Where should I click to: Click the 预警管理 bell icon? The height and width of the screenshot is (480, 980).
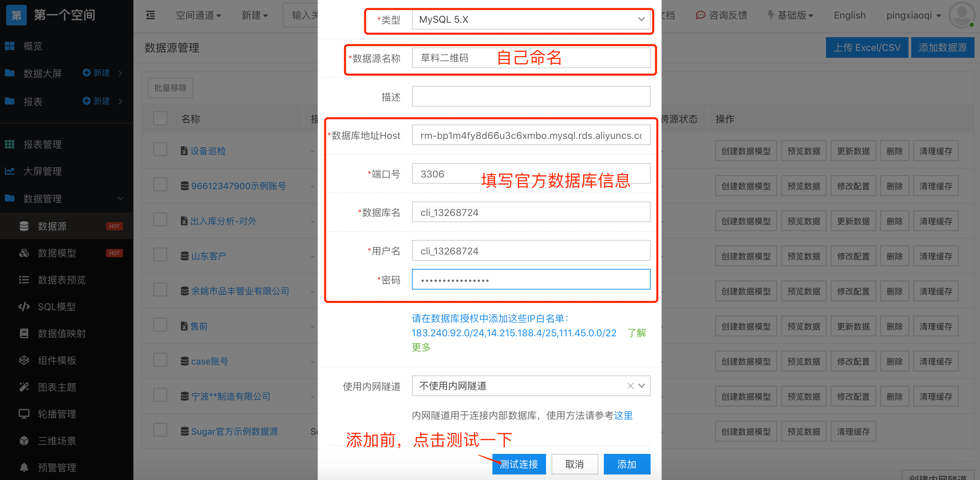[24, 467]
